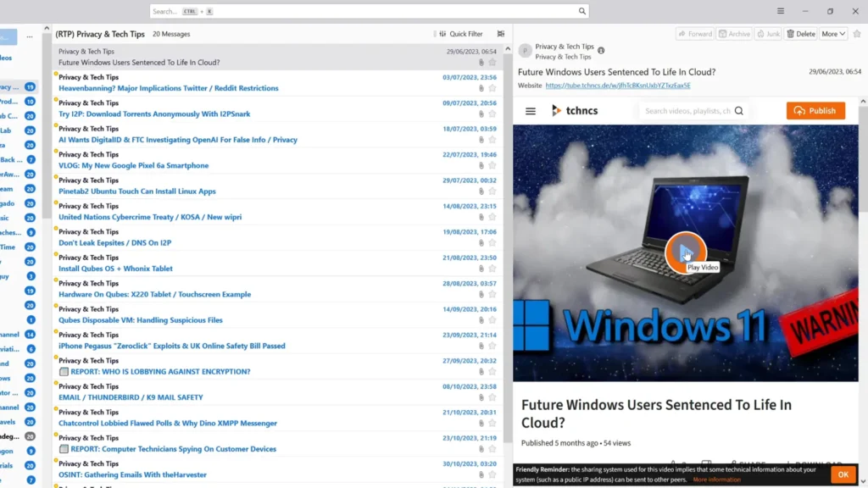Viewport: 868px width, 488px height.
Task: Click the (RTP) Privacy & Tech Tips folder title
Action: 100,34
